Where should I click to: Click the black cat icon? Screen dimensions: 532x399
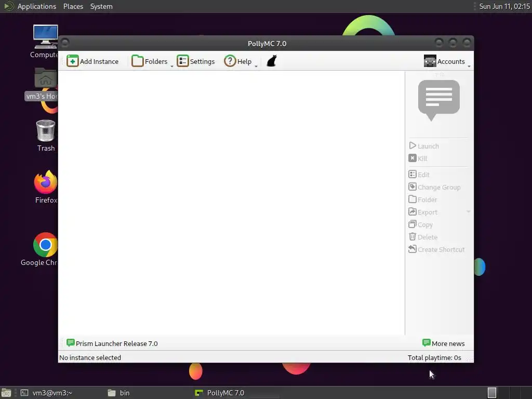click(272, 61)
